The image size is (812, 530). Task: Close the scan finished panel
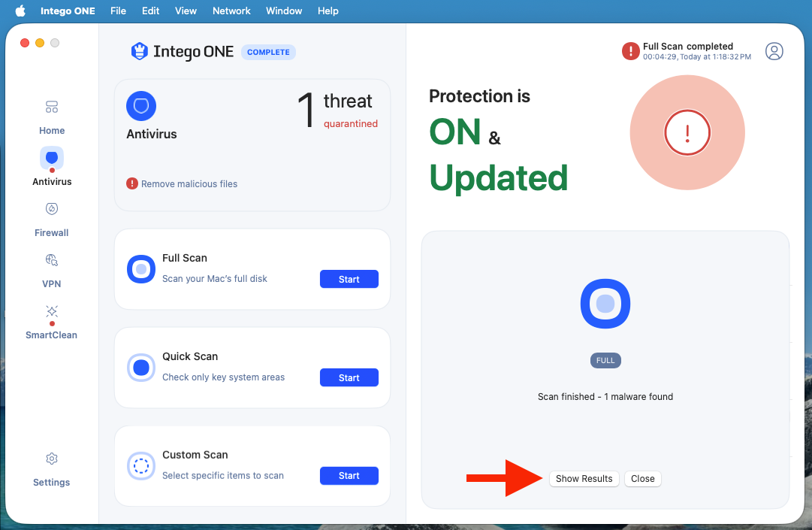pyautogui.click(x=643, y=479)
